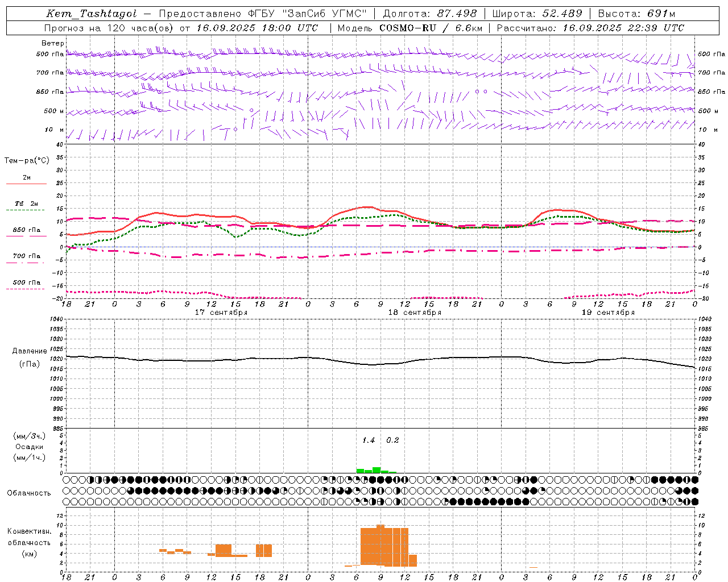728x582 pixels.
Task: Click the '0.2' precipitation total value
Action: point(392,440)
